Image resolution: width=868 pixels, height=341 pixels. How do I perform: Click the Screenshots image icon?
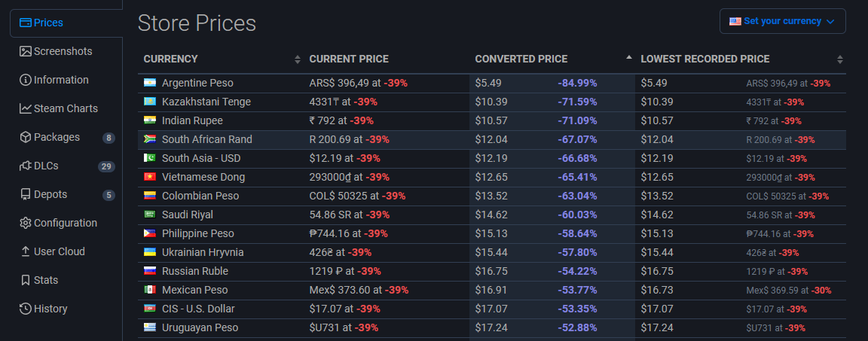pos(25,51)
